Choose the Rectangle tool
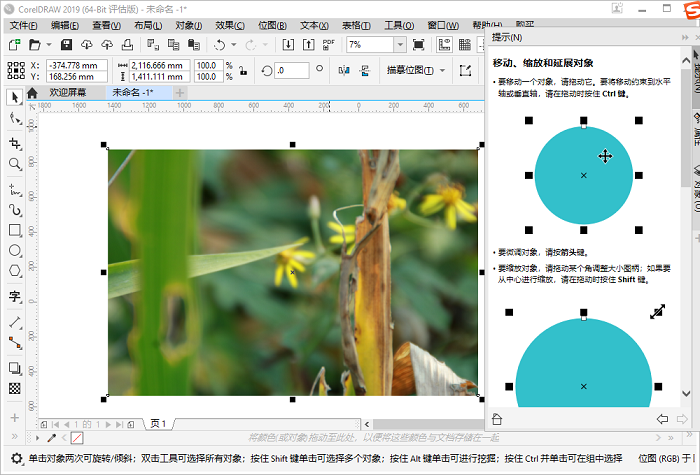The height and width of the screenshot is (475, 700). (x=14, y=230)
